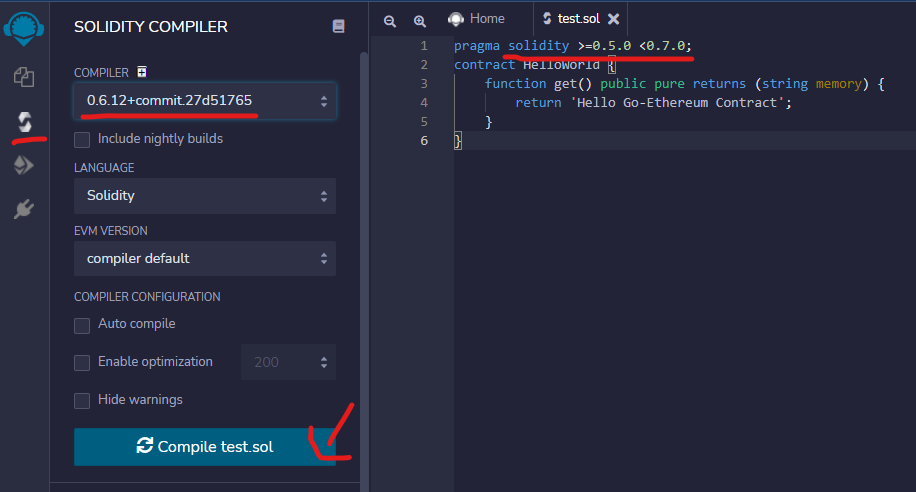Click the function get() declaration line
The height and width of the screenshot is (492, 916).
pos(685,84)
